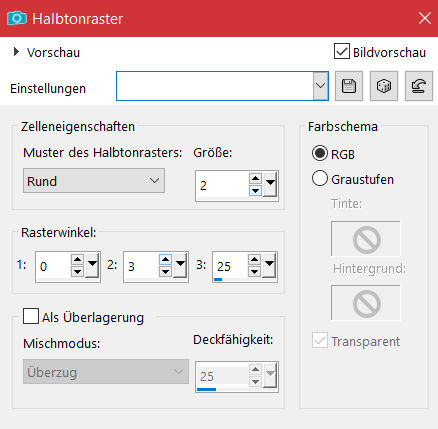Image resolution: width=438 pixels, height=429 pixels.
Task: Click the Tinte color swatch
Action: [366, 239]
